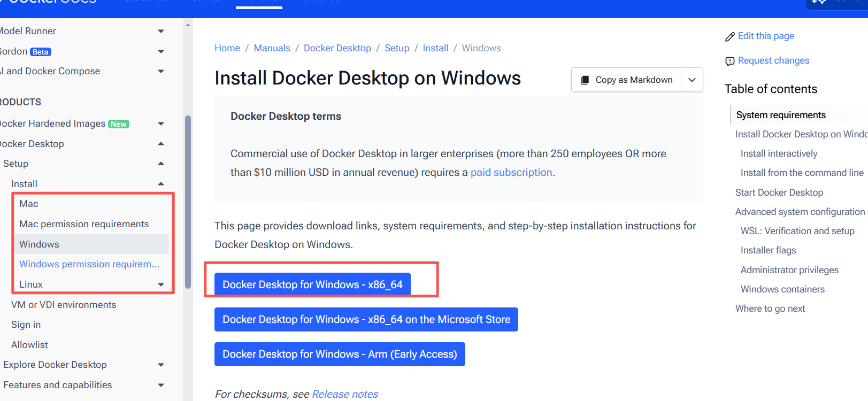
Task: Click the Docker Desktop breadcrumb link
Action: pos(337,48)
